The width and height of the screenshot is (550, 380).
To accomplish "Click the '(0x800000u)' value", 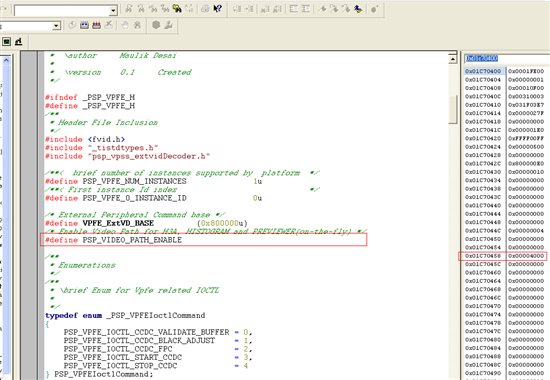I will [x=222, y=223].
